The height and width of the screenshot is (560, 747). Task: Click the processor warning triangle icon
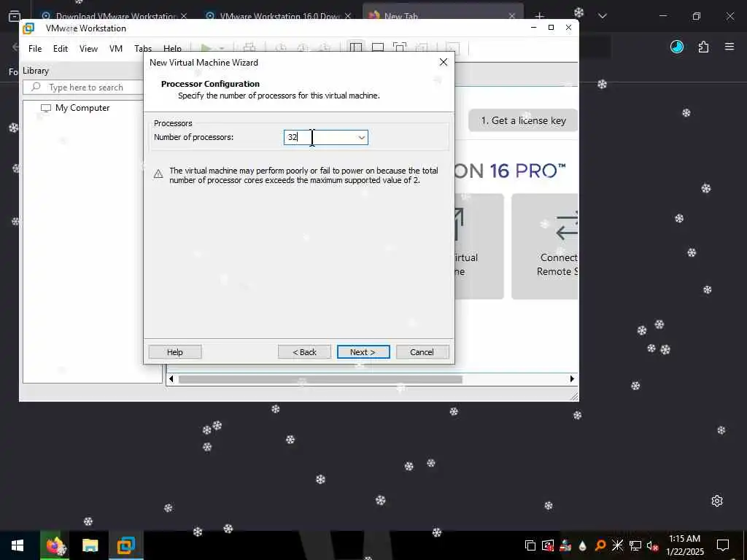pyautogui.click(x=158, y=174)
